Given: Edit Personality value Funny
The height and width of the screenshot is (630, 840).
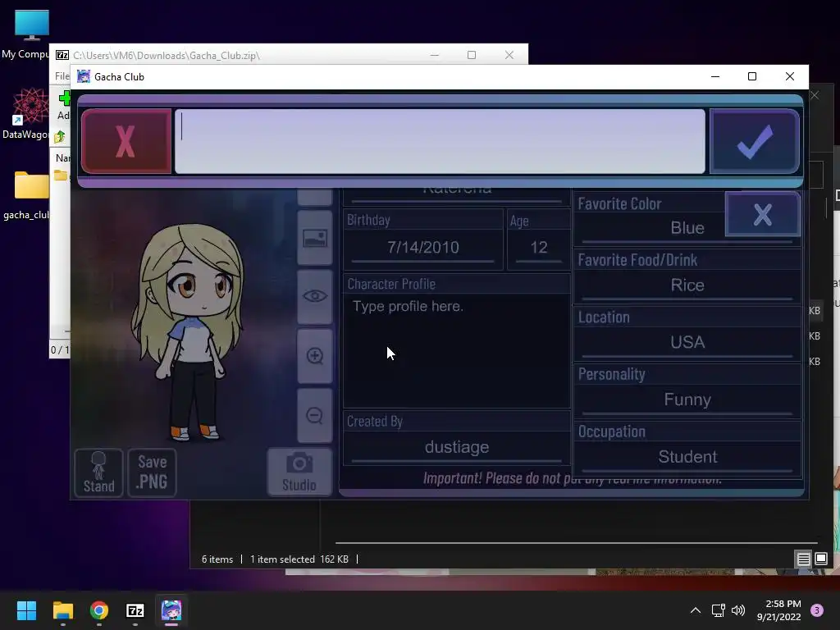Looking at the screenshot, I should coord(687,399).
